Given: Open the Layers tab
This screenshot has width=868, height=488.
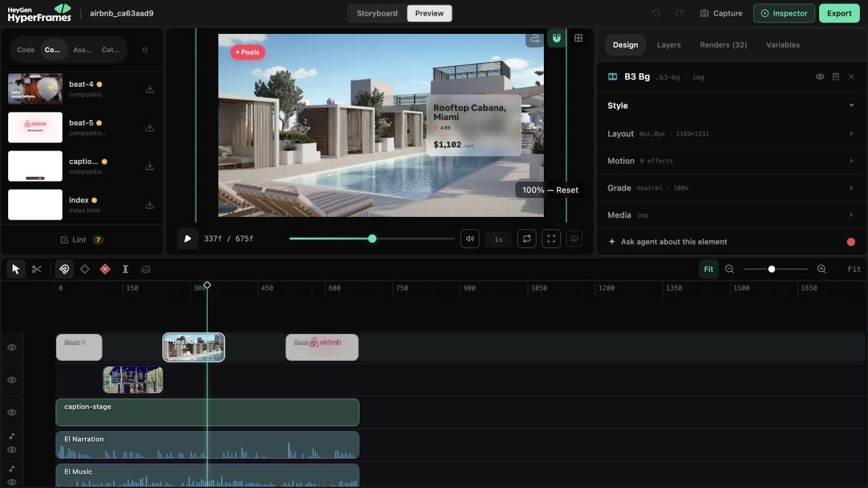Looking at the screenshot, I should [669, 45].
